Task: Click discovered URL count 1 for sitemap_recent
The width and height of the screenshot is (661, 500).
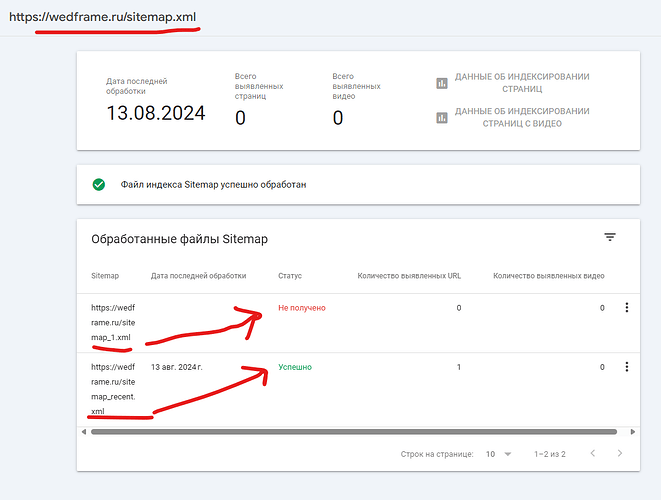Action: click(x=459, y=367)
